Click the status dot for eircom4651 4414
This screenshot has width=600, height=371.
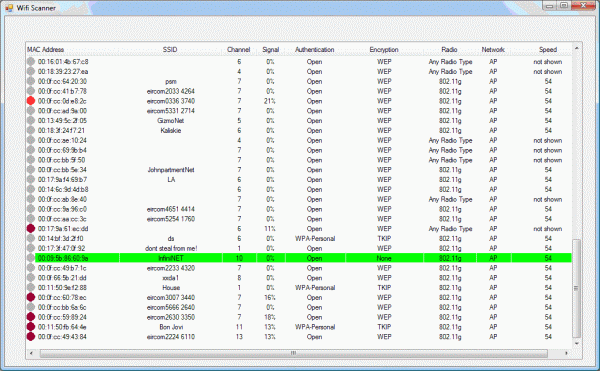point(31,209)
